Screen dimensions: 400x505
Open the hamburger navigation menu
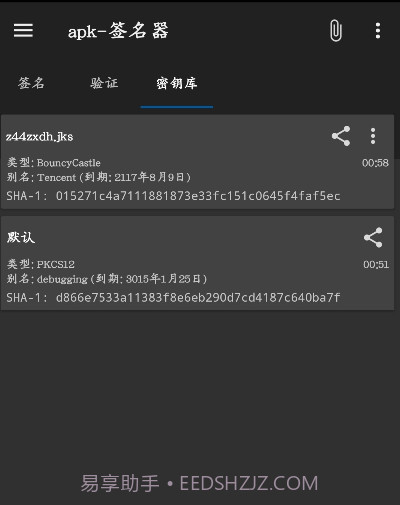23,30
